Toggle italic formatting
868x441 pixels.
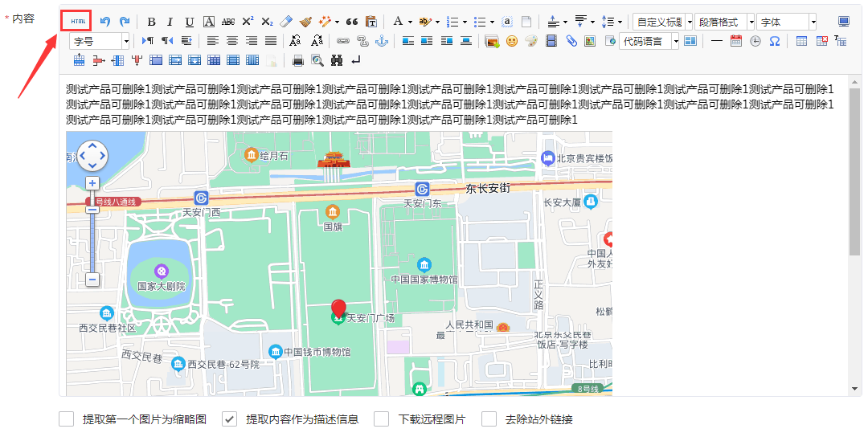tap(170, 22)
